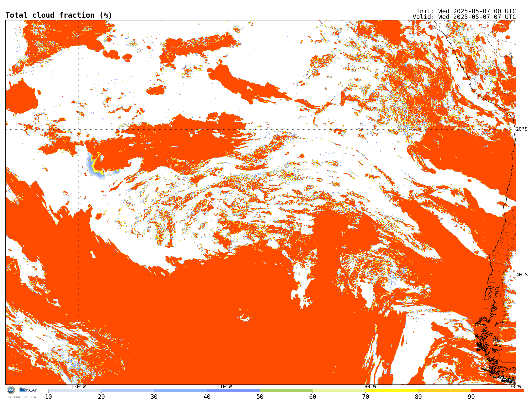Click the 130°W longitude label
Image resolution: width=532 pixels, height=400 pixels.
pos(78,386)
